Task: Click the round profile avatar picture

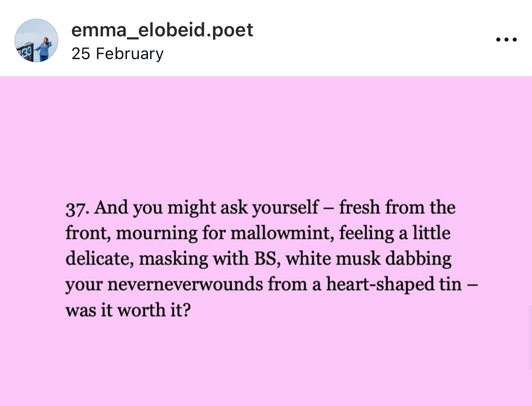Action: pos(36,40)
